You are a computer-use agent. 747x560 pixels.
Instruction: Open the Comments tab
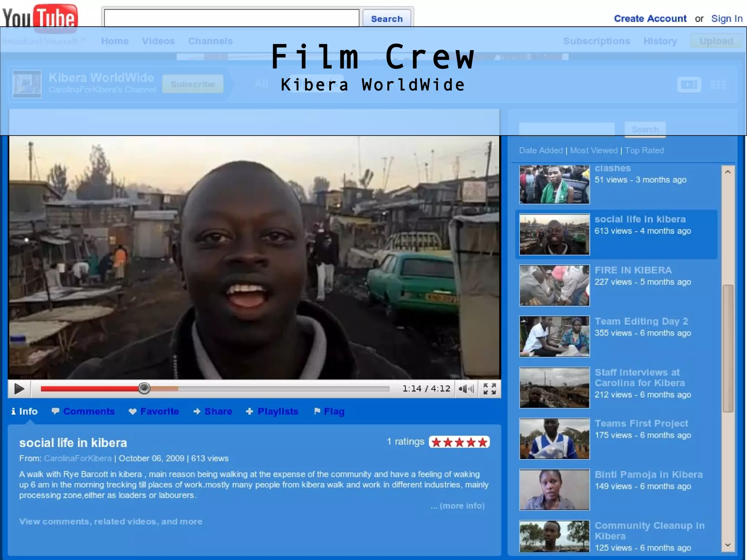(x=83, y=411)
